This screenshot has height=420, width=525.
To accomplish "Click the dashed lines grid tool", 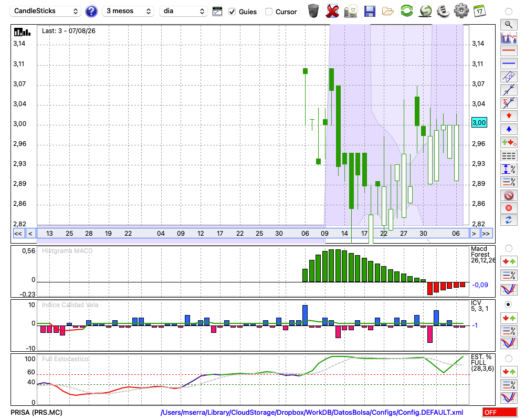I will [509, 155].
